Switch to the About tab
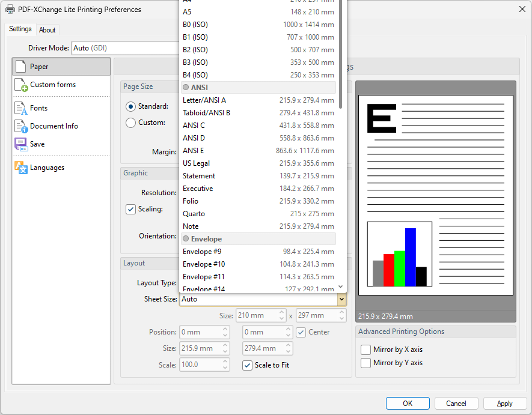 47,29
